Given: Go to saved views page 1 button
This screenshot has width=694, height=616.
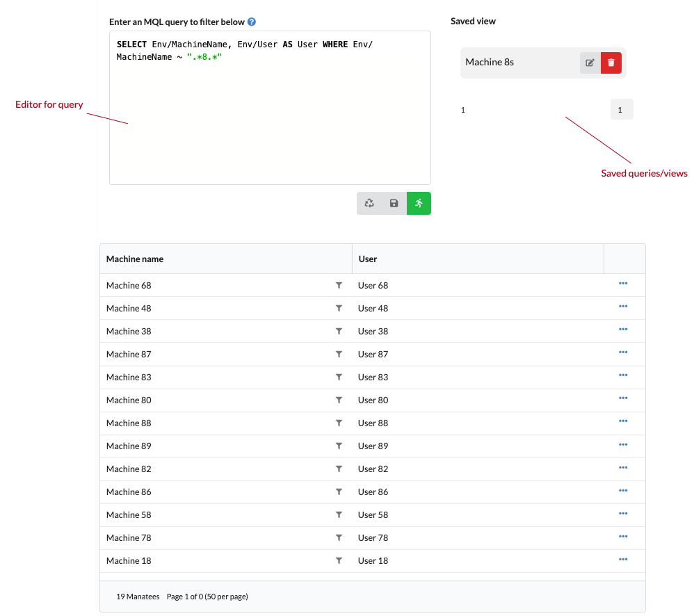Looking at the screenshot, I should tap(622, 110).
